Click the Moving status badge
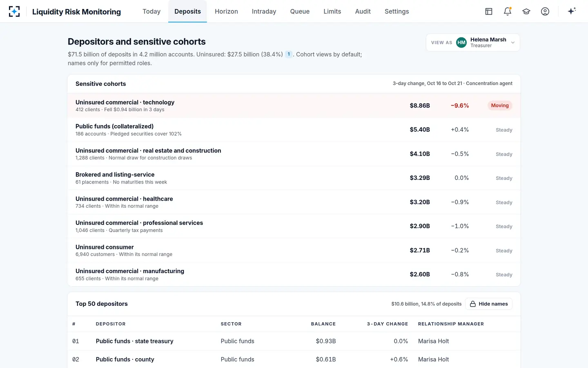The width and height of the screenshot is (588, 368). [500, 105]
